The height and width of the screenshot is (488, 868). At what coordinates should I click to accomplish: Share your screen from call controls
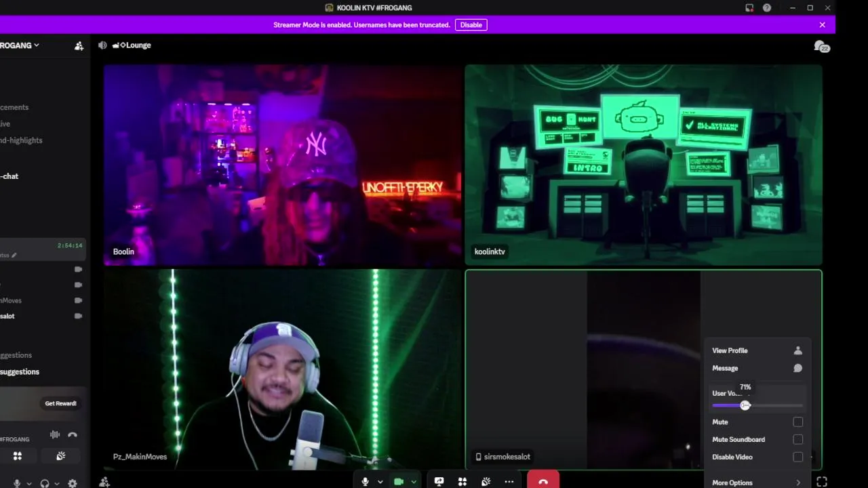(439, 482)
